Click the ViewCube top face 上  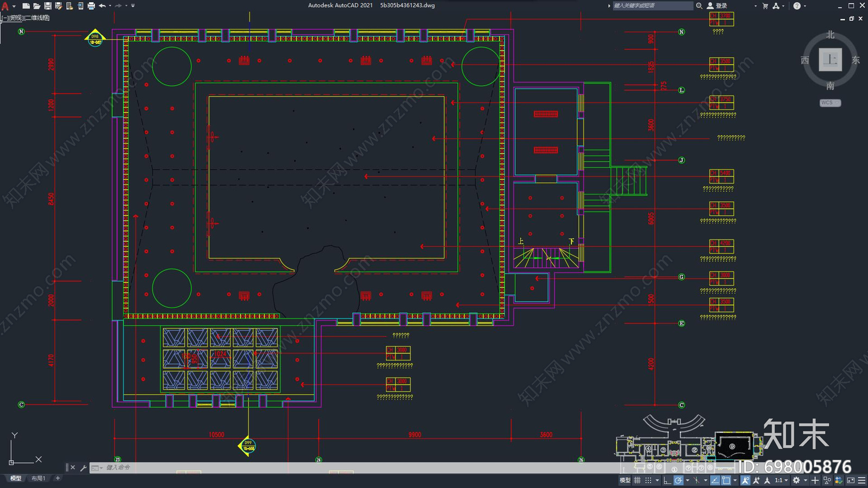[830, 60]
